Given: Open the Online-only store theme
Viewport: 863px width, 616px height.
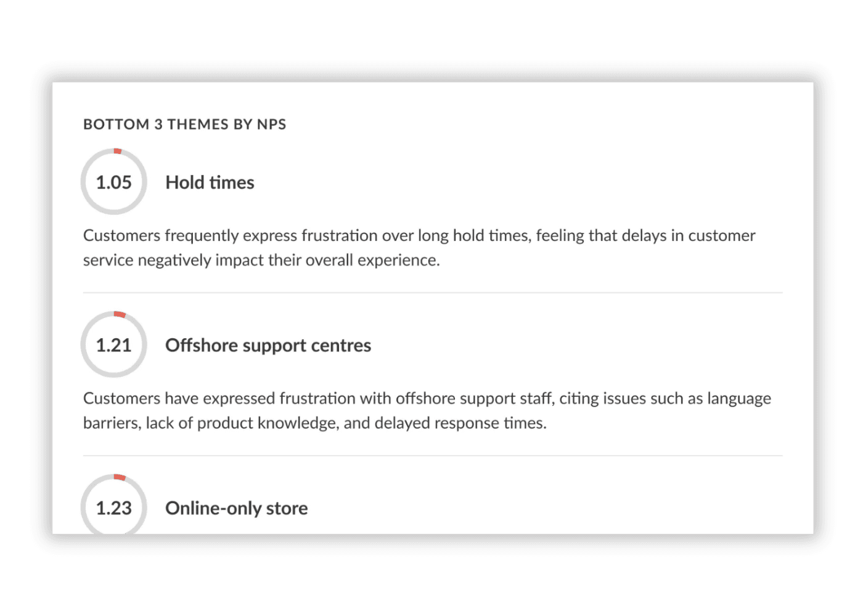Looking at the screenshot, I should [235, 508].
